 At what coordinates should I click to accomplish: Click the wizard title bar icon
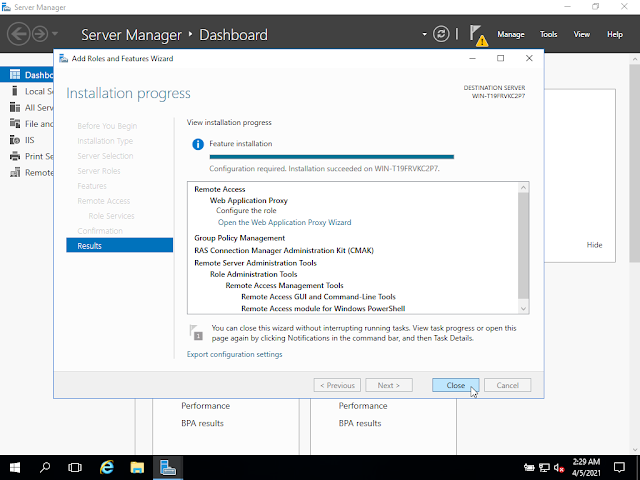63,58
